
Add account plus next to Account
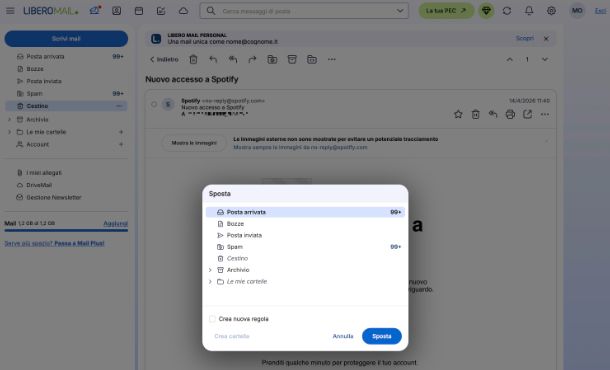pyautogui.click(x=121, y=144)
